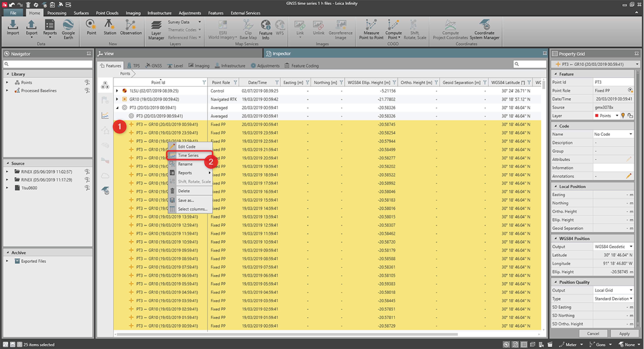Viewport: 644px width, 349px height.
Task: Click the points group icon in Inspector sidebar
Action: pos(105,85)
